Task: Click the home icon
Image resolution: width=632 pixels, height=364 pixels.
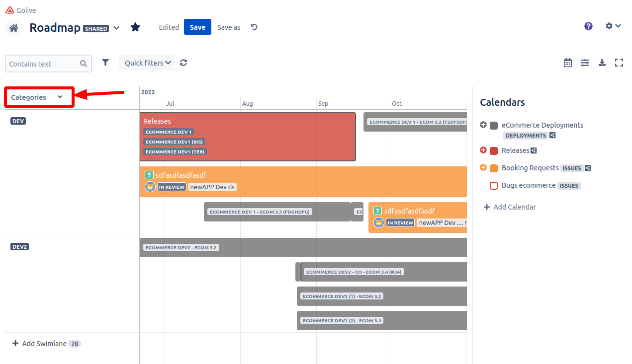Action: click(x=14, y=28)
